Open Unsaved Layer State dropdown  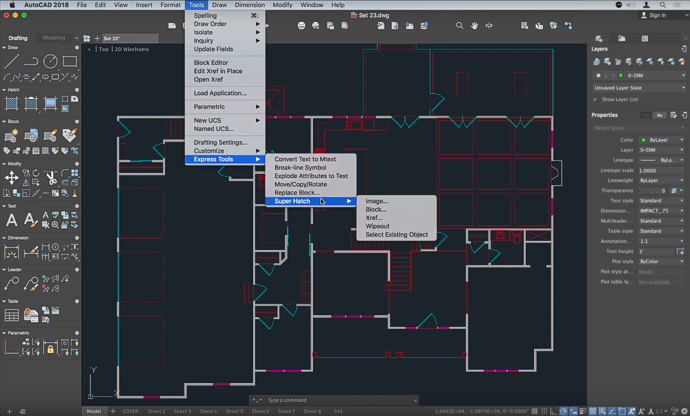[639, 88]
